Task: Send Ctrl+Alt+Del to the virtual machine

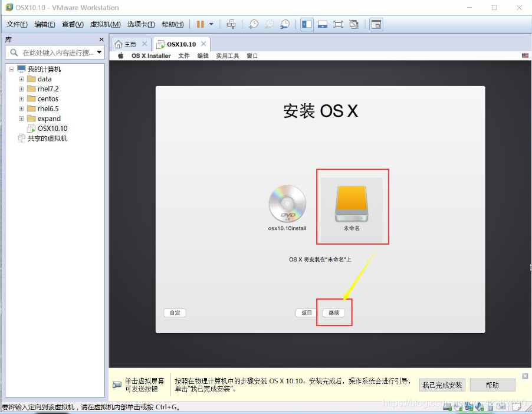Action: pyautogui.click(x=231, y=24)
